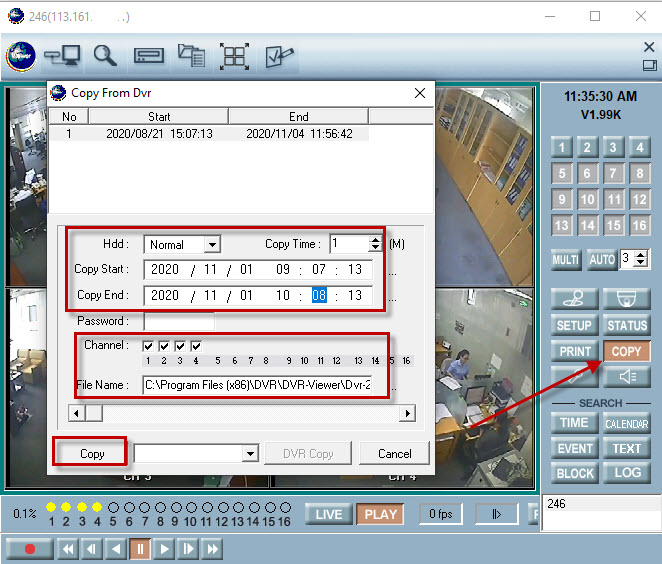Click the STATUS button
This screenshot has height=564, width=662.
click(x=627, y=325)
